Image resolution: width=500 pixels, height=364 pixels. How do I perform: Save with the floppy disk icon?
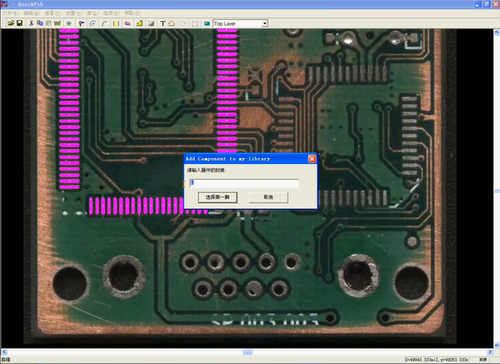20,23
